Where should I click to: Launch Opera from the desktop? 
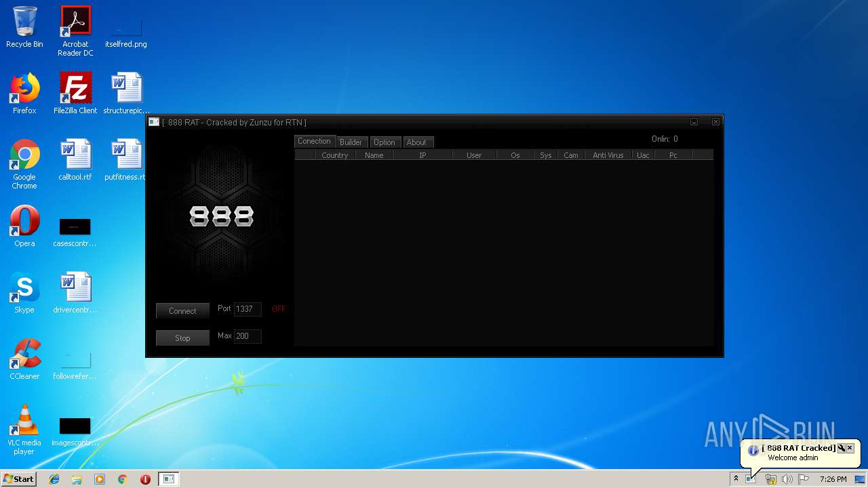24,226
